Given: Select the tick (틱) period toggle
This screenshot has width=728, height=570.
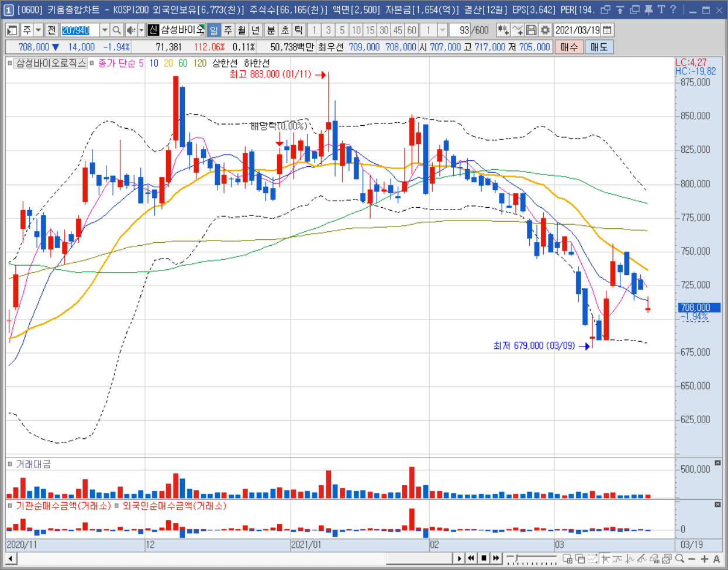Looking at the screenshot, I should pos(298,30).
